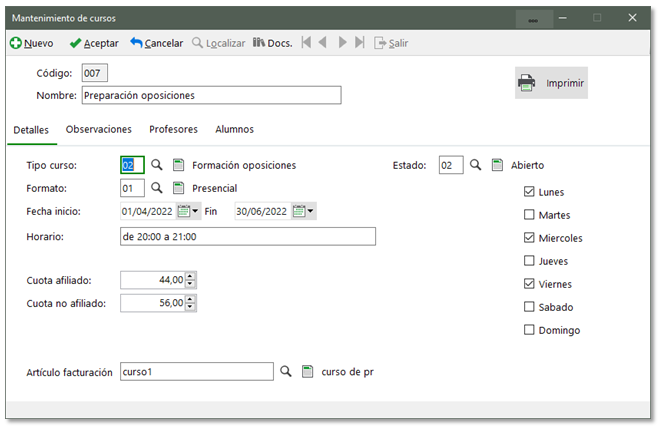This screenshot has width=665, height=432.
Task: Search Tipo curso with magnifier icon
Action: (157, 165)
